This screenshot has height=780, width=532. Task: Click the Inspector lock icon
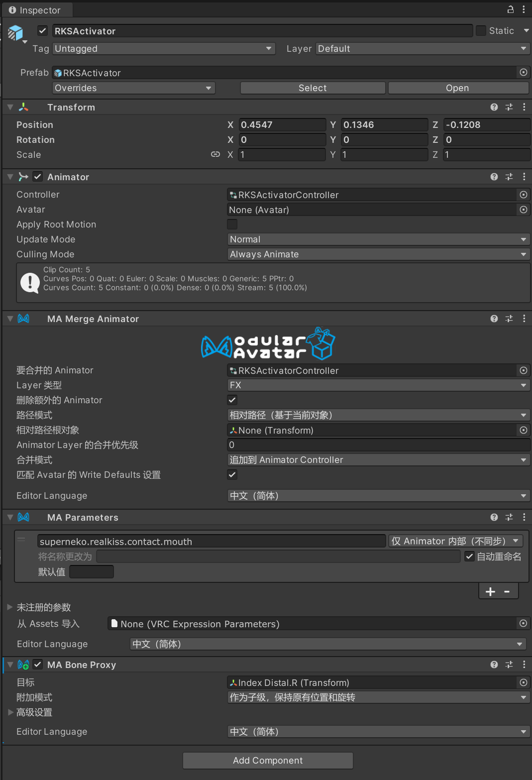click(511, 9)
